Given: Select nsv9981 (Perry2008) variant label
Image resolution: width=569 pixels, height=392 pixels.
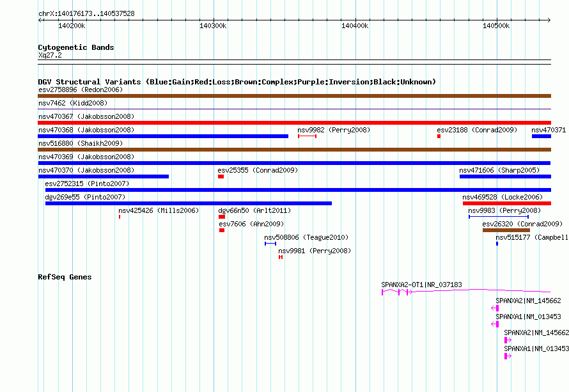Looking at the screenshot, I should click(x=315, y=251).
